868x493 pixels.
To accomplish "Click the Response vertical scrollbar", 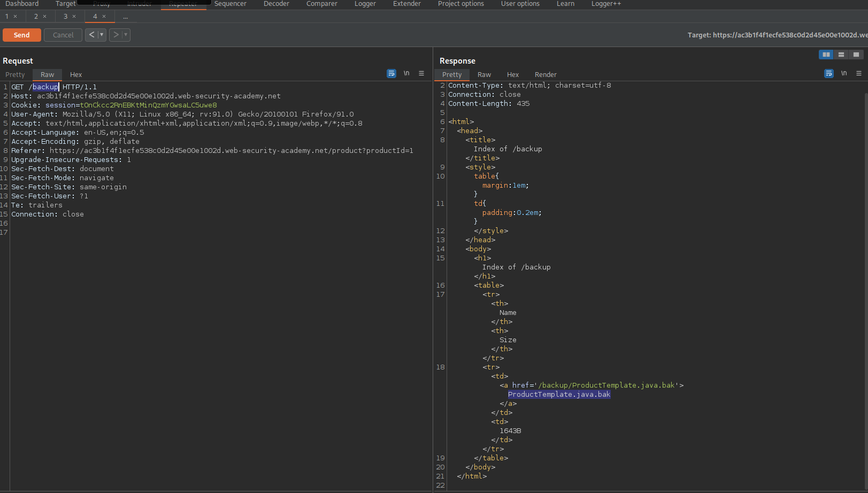I will [866, 289].
